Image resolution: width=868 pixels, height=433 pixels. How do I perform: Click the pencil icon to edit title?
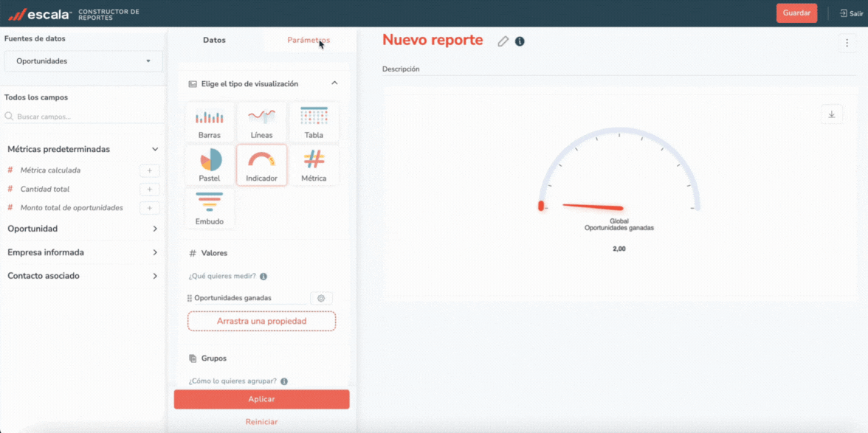tap(503, 41)
